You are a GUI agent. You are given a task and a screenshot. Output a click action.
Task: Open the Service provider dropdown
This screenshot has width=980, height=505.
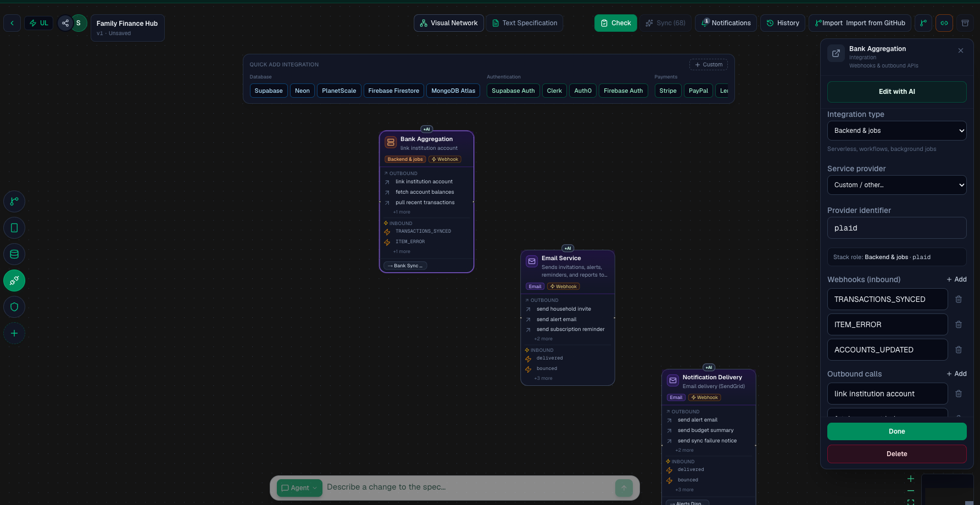click(897, 185)
